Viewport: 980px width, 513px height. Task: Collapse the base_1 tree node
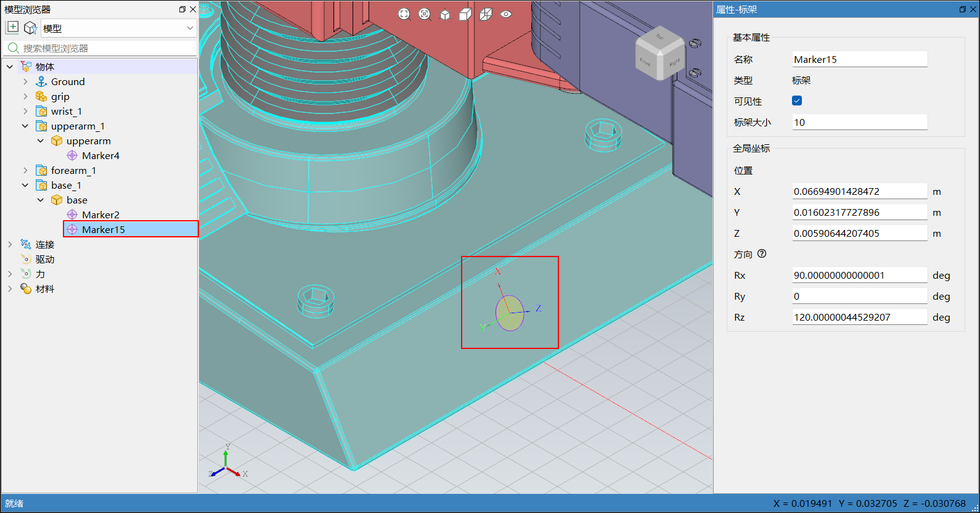coord(25,185)
